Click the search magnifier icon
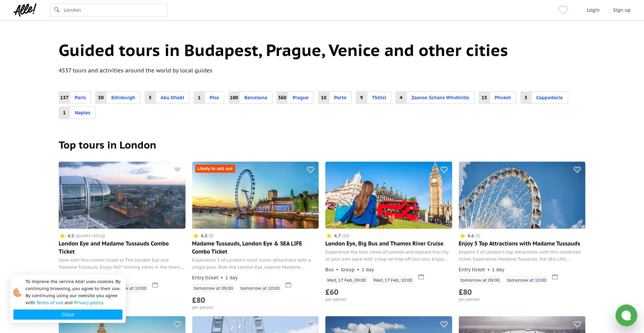Image resolution: width=644 pixels, height=333 pixels. coord(57,10)
